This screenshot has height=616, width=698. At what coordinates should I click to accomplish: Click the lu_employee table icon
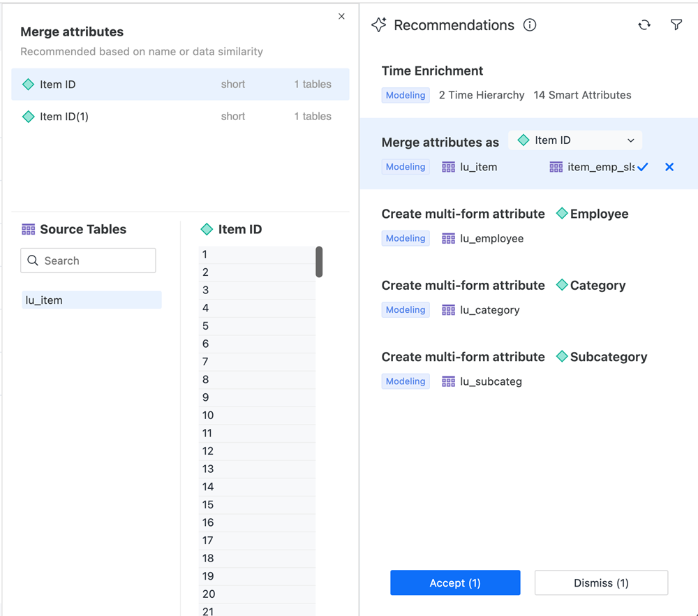449,238
